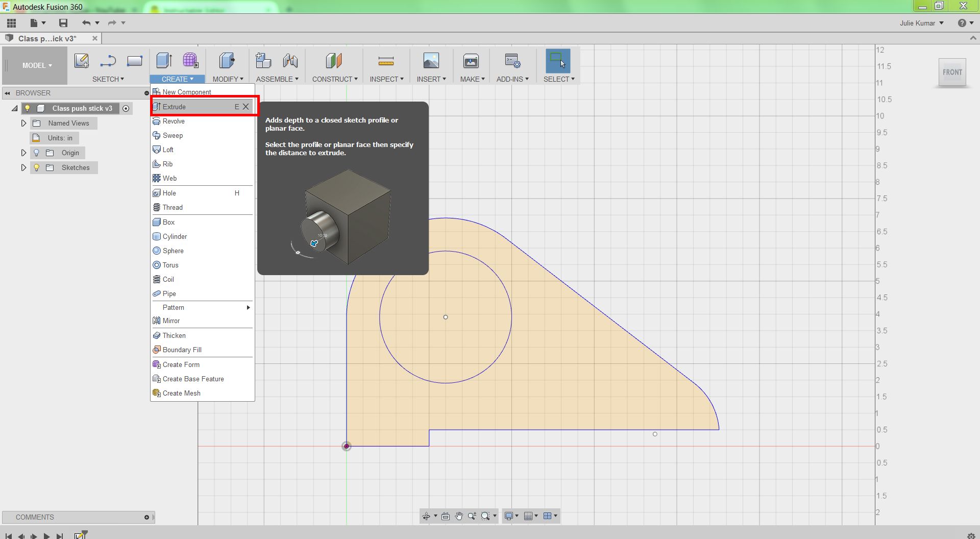The width and height of the screenshot is (980, 539).
Task: Toggle the Class push stick v3 component light bulb
Action: [x=27, y=108]
